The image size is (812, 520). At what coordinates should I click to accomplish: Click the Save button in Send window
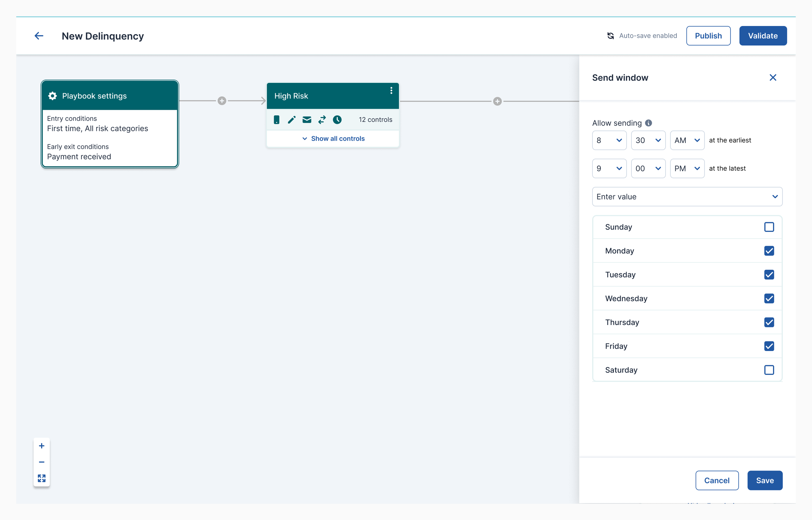pos(765,480)
